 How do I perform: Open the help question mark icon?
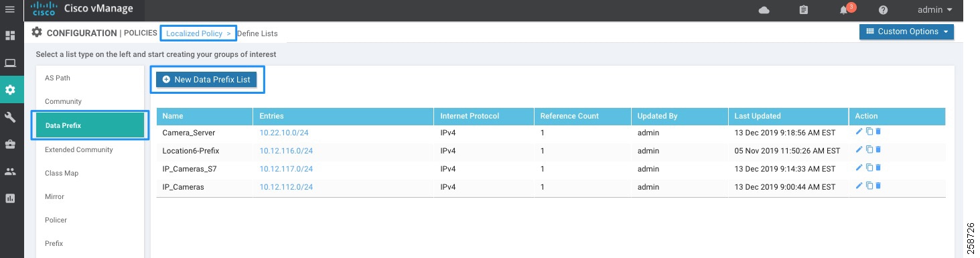click(x=883, y=10)
